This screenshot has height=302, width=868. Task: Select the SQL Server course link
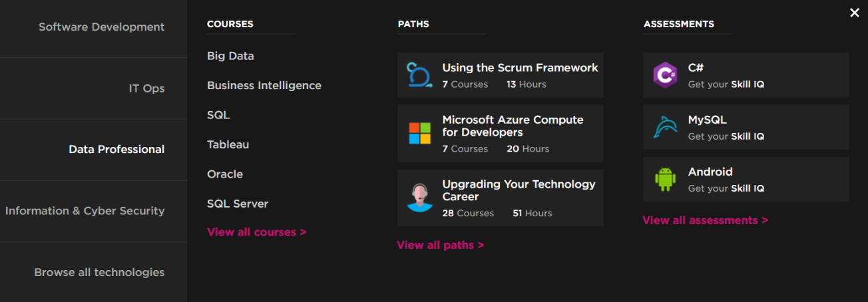(237, 204)
